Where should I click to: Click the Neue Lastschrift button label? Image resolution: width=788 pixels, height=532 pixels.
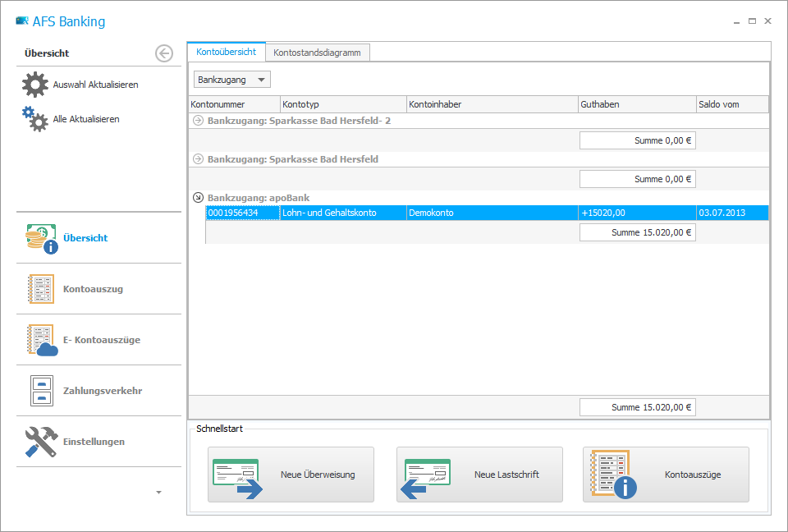click(506, 475)
